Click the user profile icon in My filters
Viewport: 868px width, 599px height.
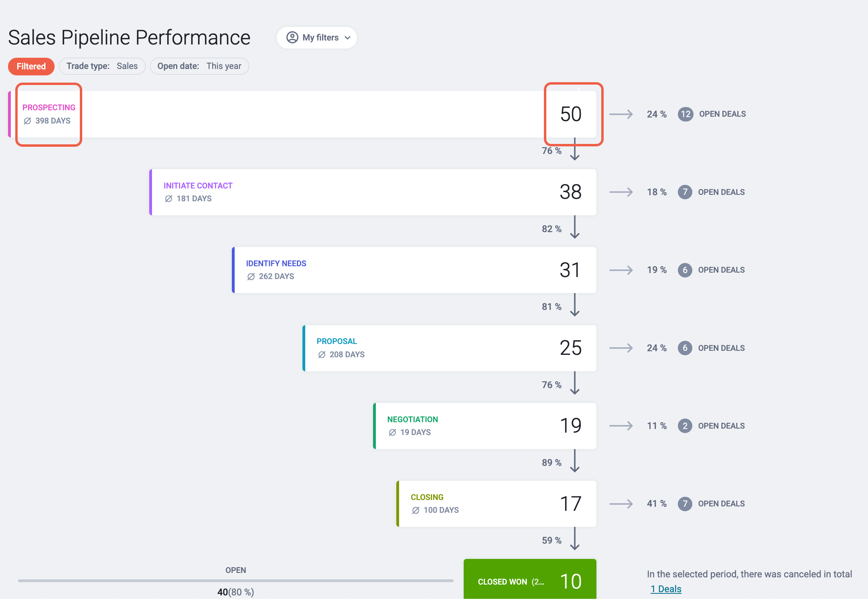pos(292,37)
